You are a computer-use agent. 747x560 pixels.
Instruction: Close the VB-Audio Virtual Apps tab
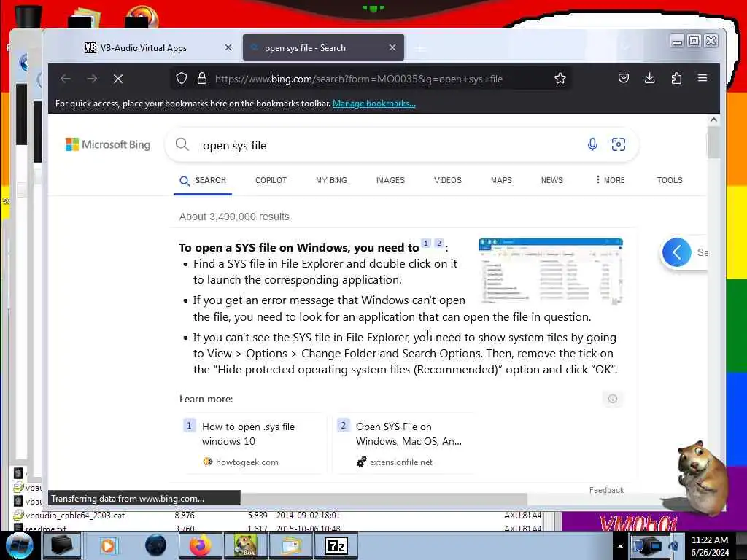tap(228, 47)
